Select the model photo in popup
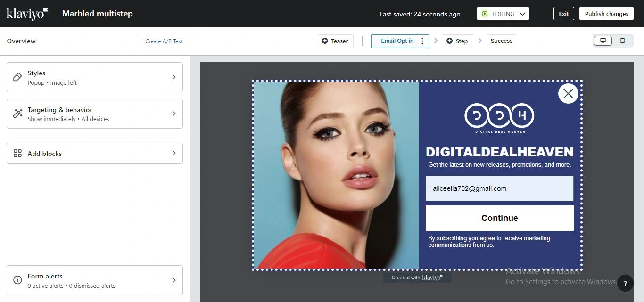Screen dimensions: 644x302 point(336,175)
